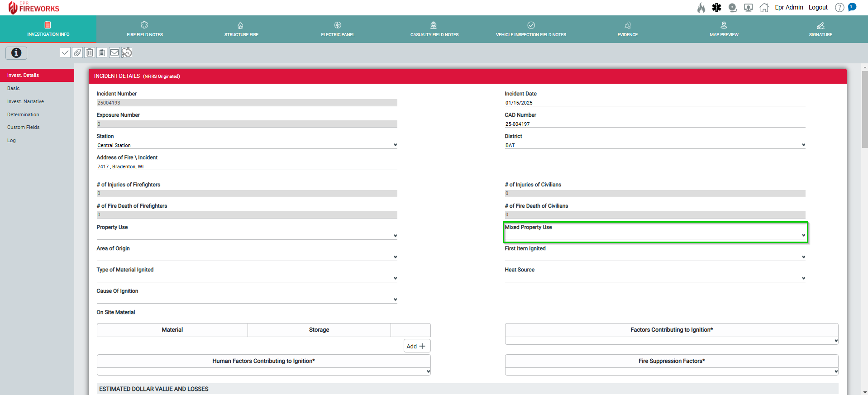The height and width of the screenshot is (395, 868).
Task: Click the trash can delete icon
Action: (x=90, y=52)
